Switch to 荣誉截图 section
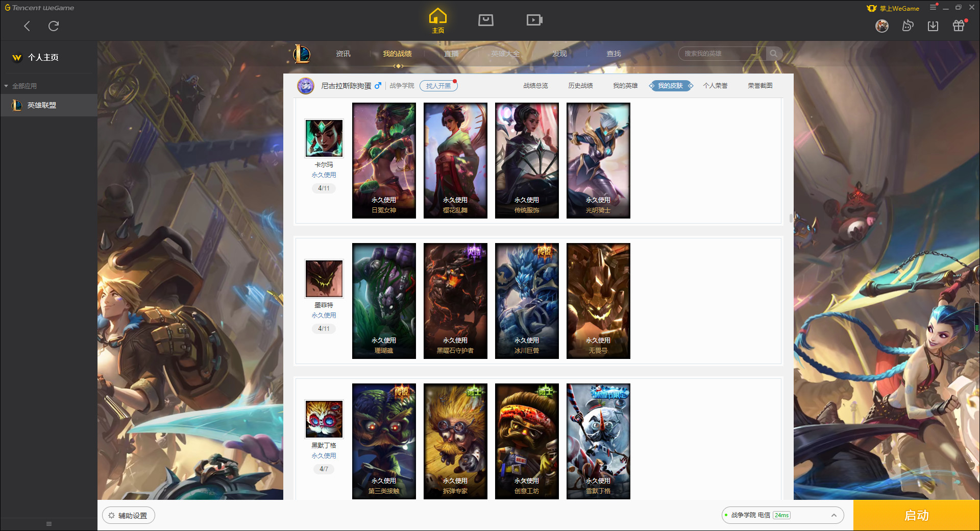 [760, 86]
